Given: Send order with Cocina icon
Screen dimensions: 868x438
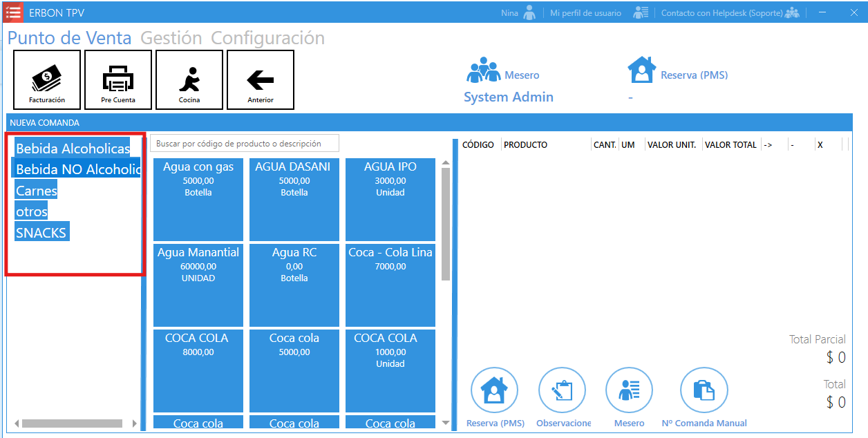Looking at the screenshot, I should tap(189, 79).
